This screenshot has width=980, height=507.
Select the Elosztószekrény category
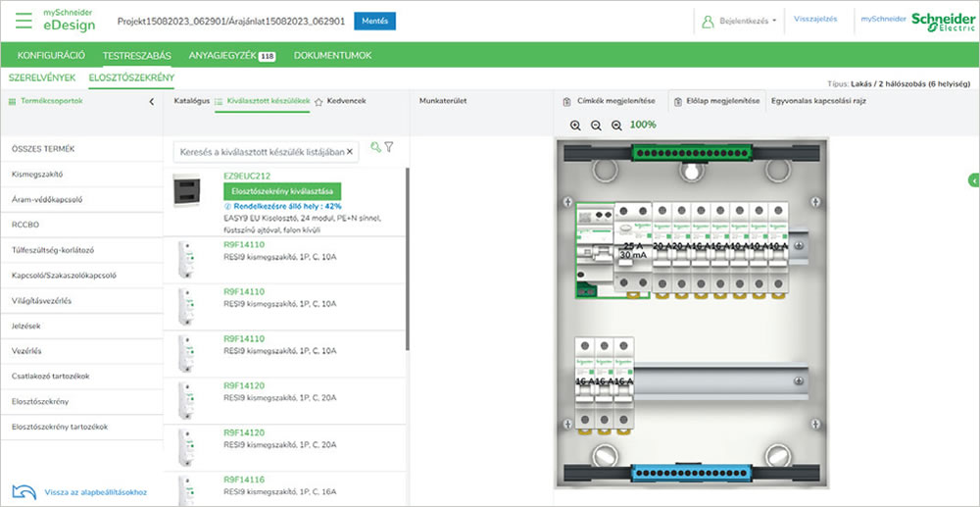pos(81,401)
